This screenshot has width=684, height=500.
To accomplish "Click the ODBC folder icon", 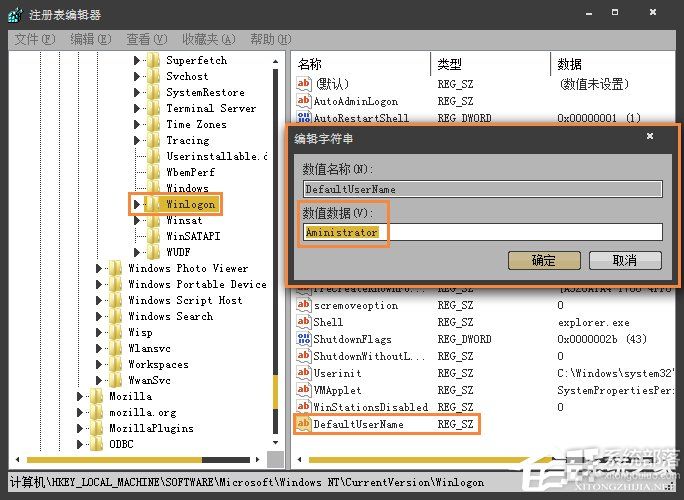I will point(96,444).
